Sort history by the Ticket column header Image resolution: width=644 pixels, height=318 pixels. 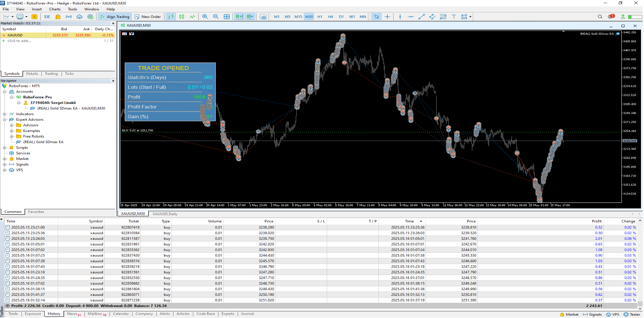coord(133,221)
